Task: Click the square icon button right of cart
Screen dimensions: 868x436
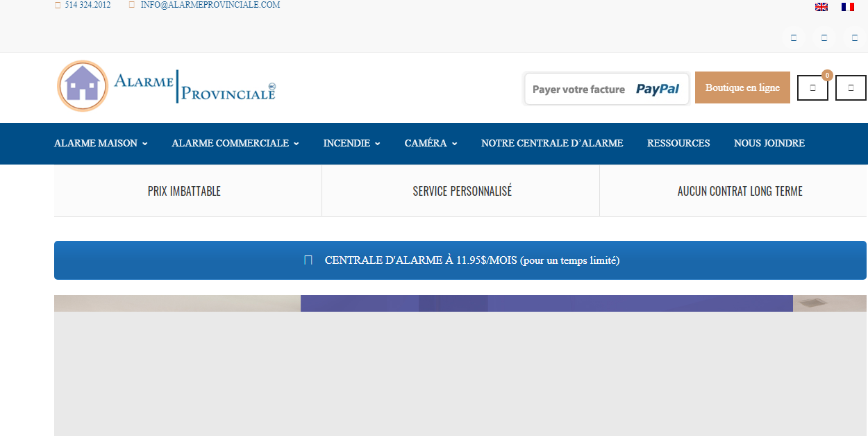Action: point(851,88)
